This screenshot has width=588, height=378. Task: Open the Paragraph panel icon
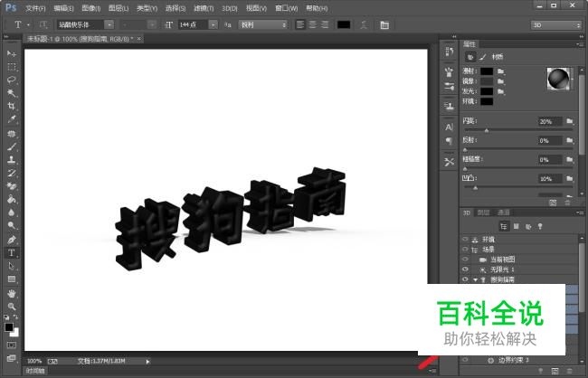point(450,141)
